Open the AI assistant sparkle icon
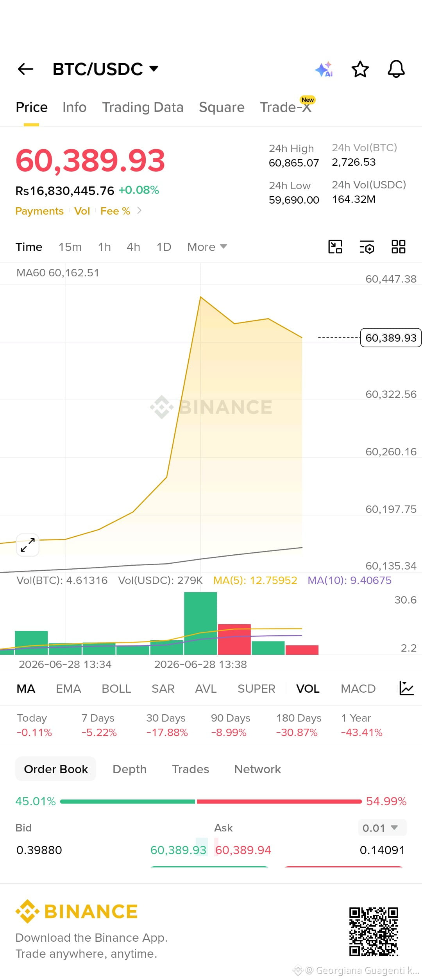This screenshot has height=980, width=422. 324,69
